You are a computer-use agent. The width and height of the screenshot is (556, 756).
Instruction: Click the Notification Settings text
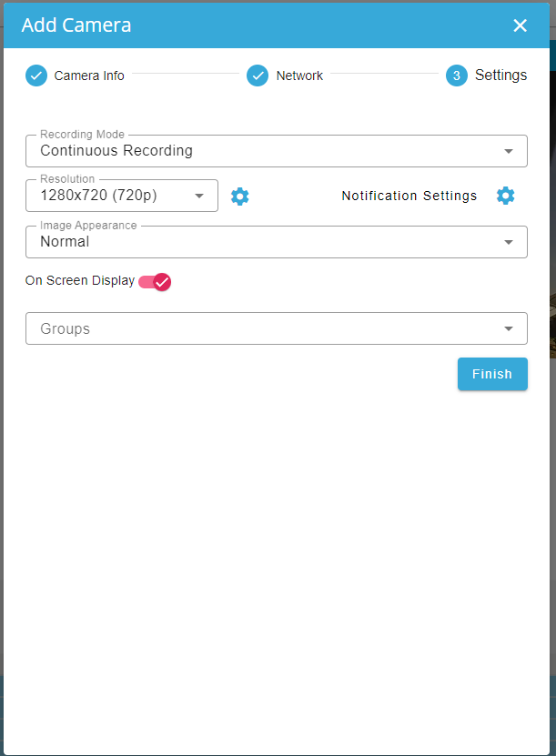tap(409, 196)
